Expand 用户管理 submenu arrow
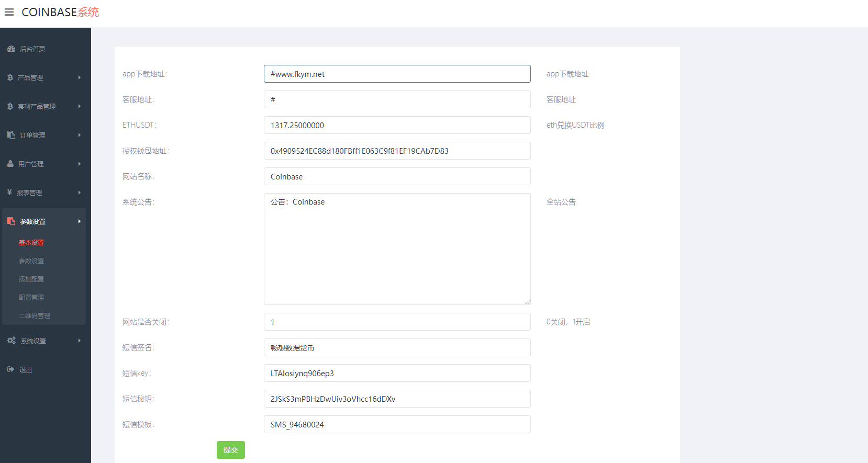 tap(80, 164)
